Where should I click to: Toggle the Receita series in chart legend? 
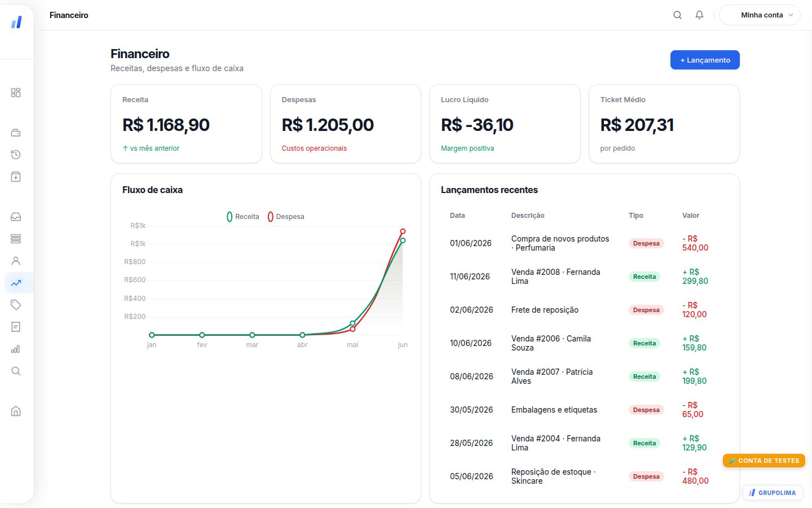click(x=243, y=217)
